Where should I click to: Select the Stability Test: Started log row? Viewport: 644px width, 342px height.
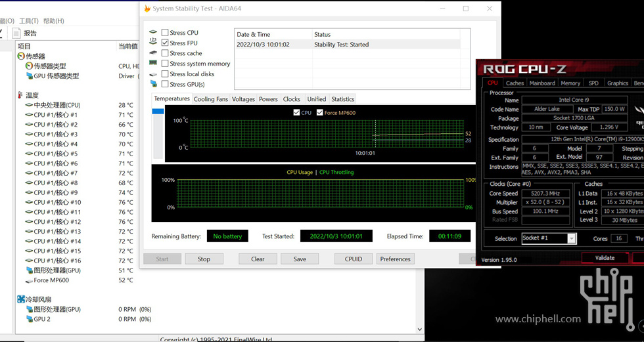point(348,44)
